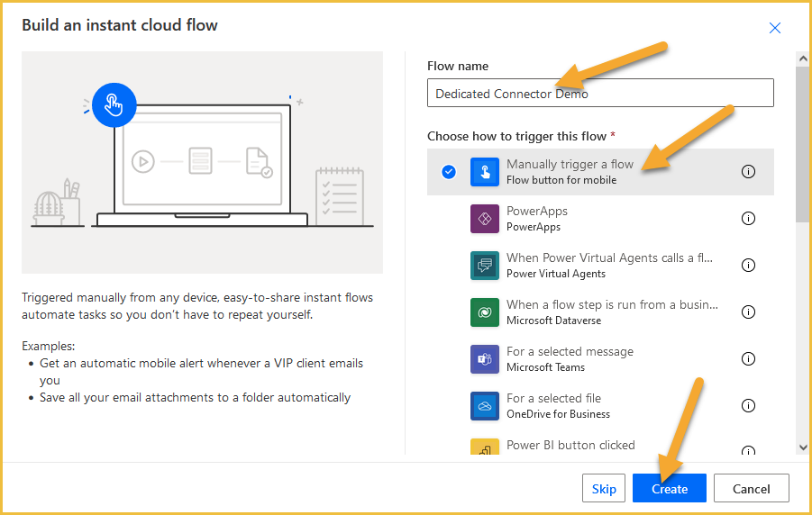The height and width of the screenshot is (515, 812).
Task: Select For a selected message trigger
Action: (x=570, y=351)
